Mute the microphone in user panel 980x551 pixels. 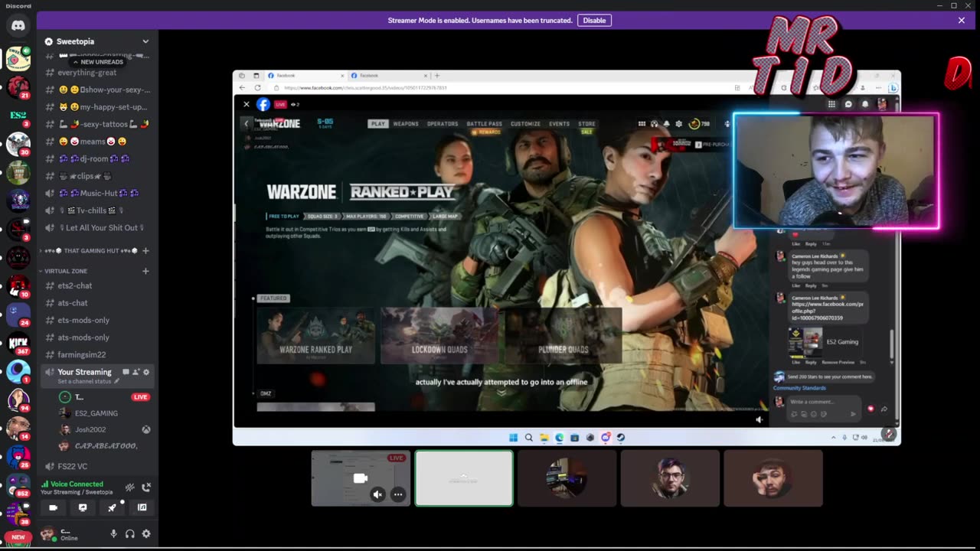(113, 534)
